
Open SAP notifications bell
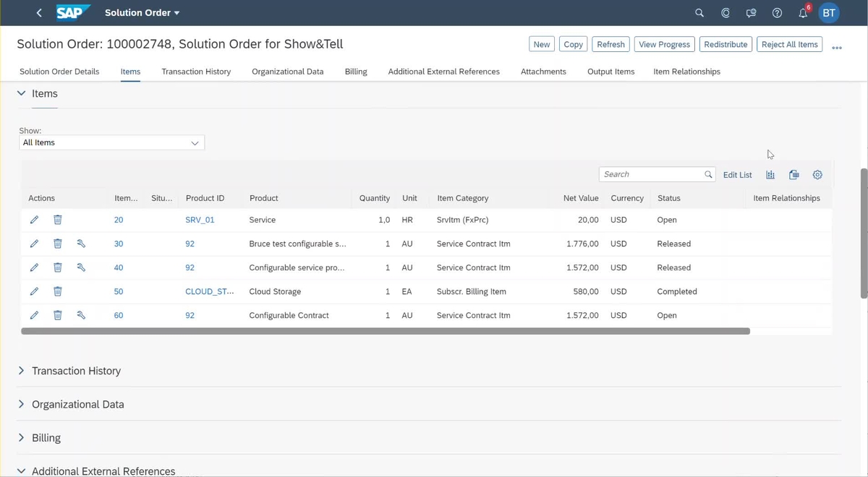(x=803, y=12)
